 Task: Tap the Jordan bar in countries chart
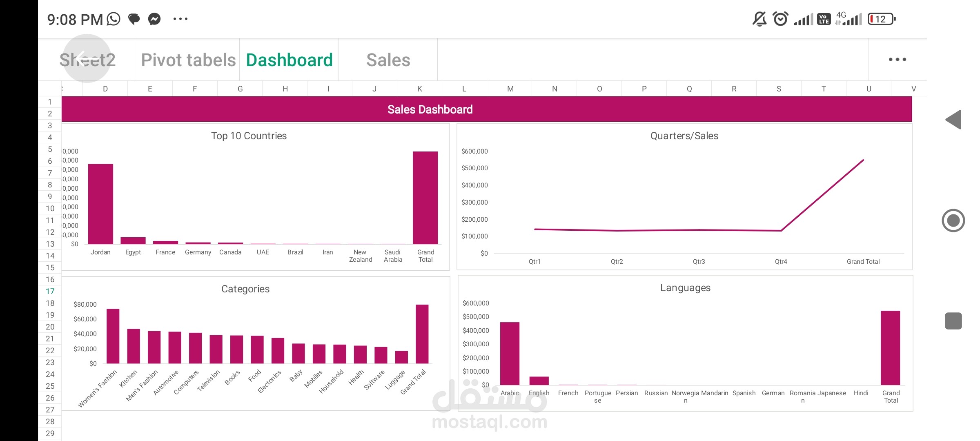pos(100,204)
